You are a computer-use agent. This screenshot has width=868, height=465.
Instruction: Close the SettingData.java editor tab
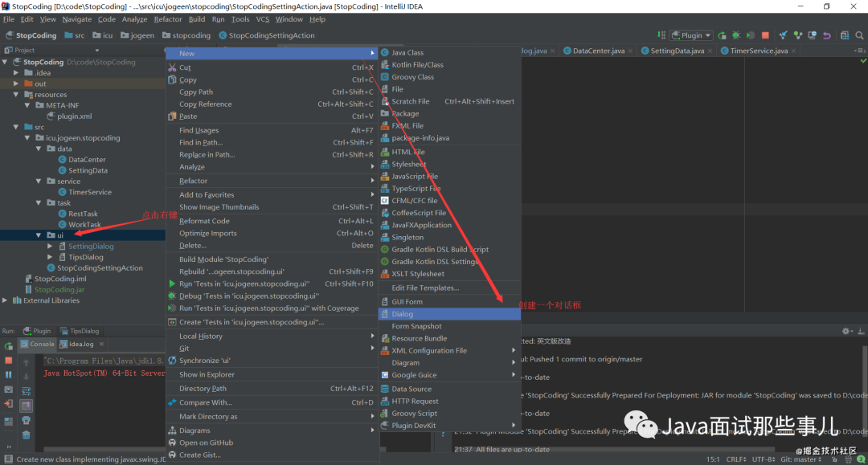click(x=710, y=51)
